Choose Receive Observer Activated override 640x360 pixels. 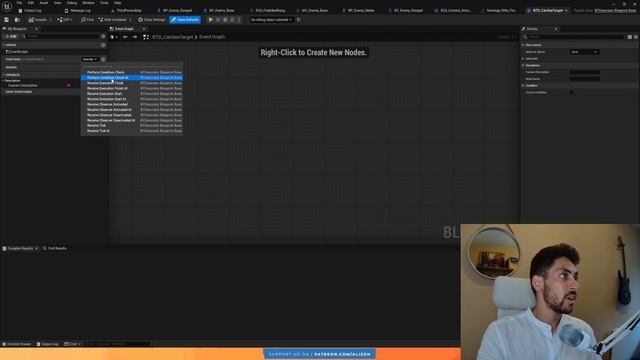tap(131, 104)
